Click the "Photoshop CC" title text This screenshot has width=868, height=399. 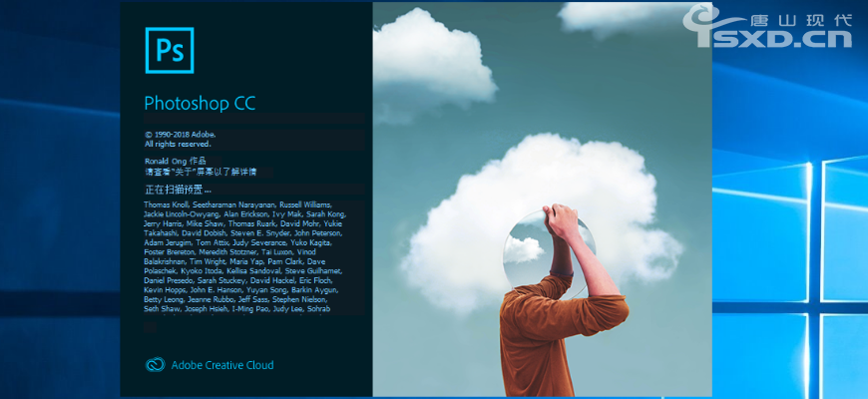pos(200,104)
